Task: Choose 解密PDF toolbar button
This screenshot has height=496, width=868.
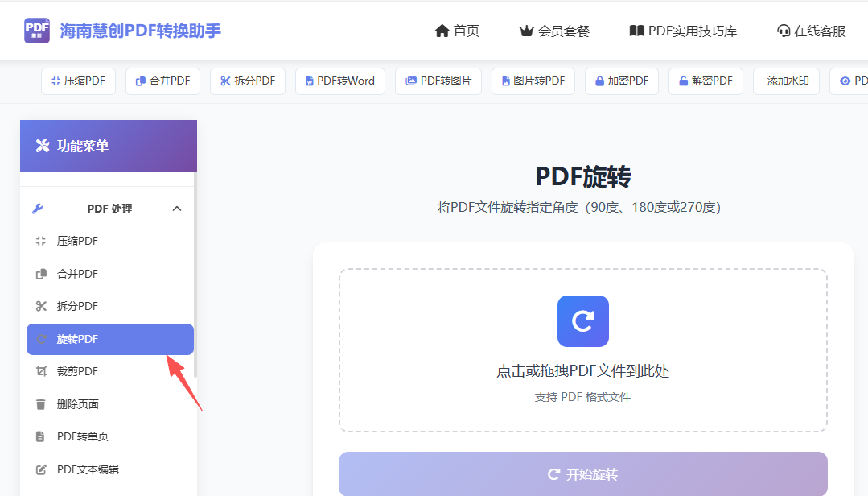Action: pos(706,81)
